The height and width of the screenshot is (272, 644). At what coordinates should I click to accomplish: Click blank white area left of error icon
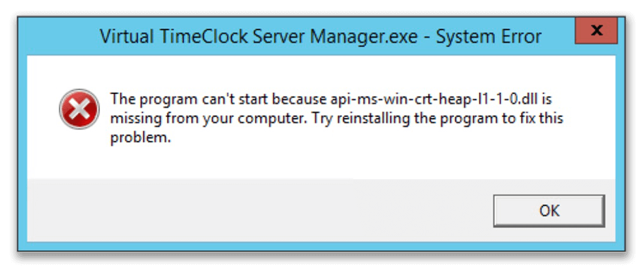pos(42,109)
